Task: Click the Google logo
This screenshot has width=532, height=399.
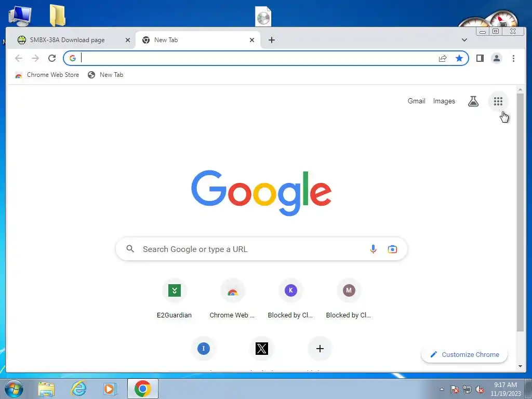Action: 261,193
